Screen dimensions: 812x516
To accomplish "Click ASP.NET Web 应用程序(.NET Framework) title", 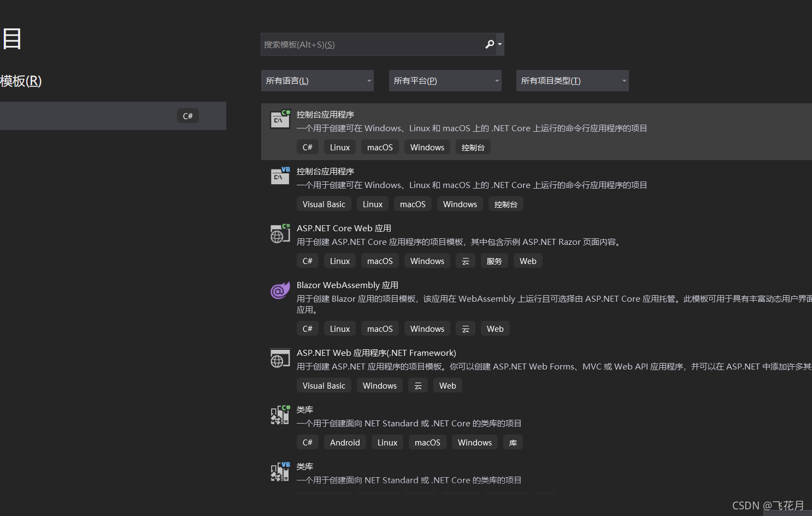I will (376, 353).
